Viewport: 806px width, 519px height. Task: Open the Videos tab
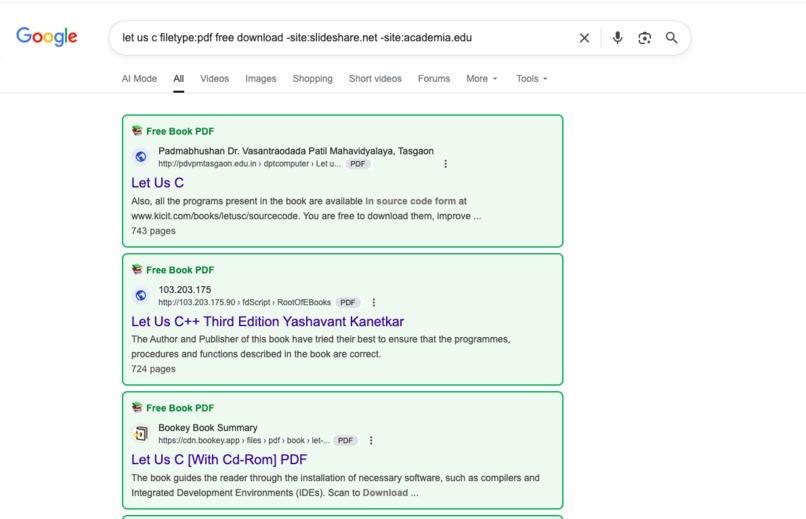214,79
